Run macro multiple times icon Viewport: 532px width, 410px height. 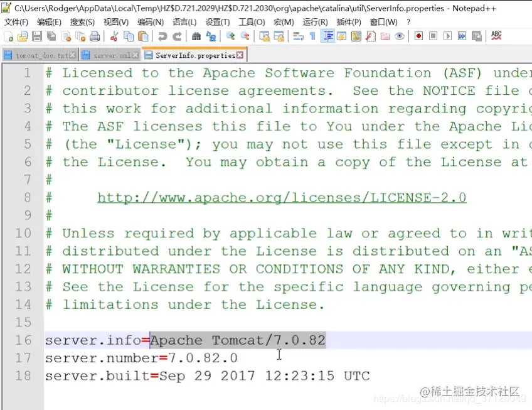[462, 36]
